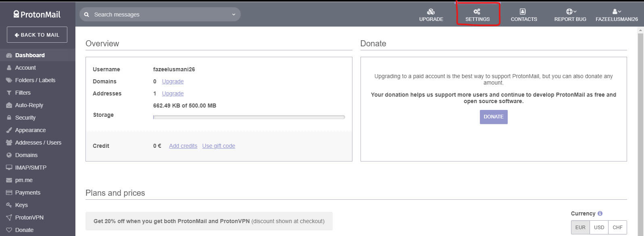644x236 pixels.
Task: Click the username value fazeelusmani26
Action: pyautogui.click(x=174, y=69)
